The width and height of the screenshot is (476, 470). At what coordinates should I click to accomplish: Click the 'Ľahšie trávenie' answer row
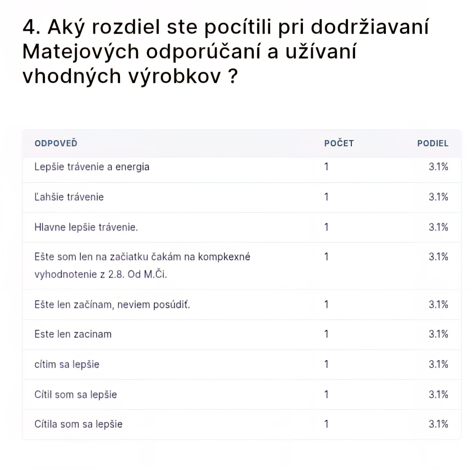[x=69, y=197]
